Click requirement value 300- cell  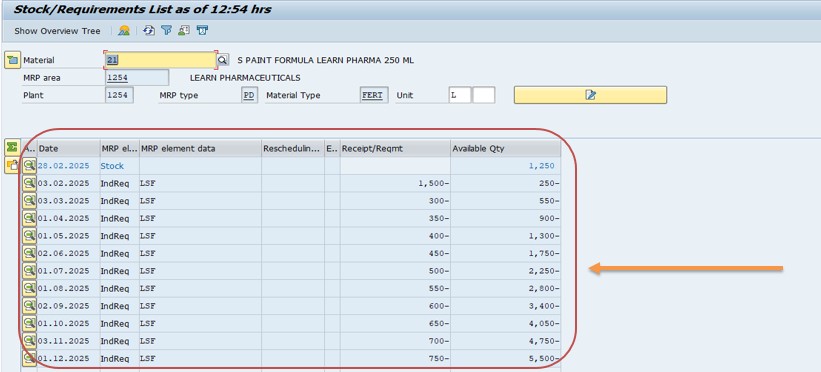point(395,201)
